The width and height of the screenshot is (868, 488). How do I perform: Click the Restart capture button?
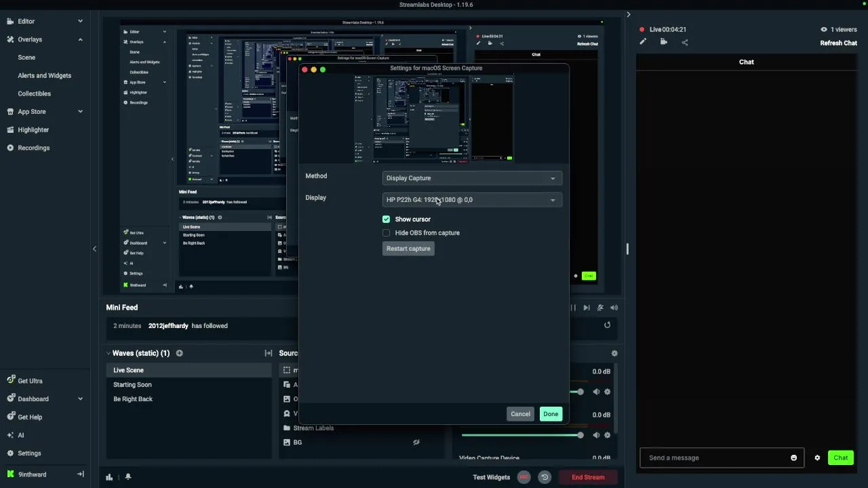point(408,249)
